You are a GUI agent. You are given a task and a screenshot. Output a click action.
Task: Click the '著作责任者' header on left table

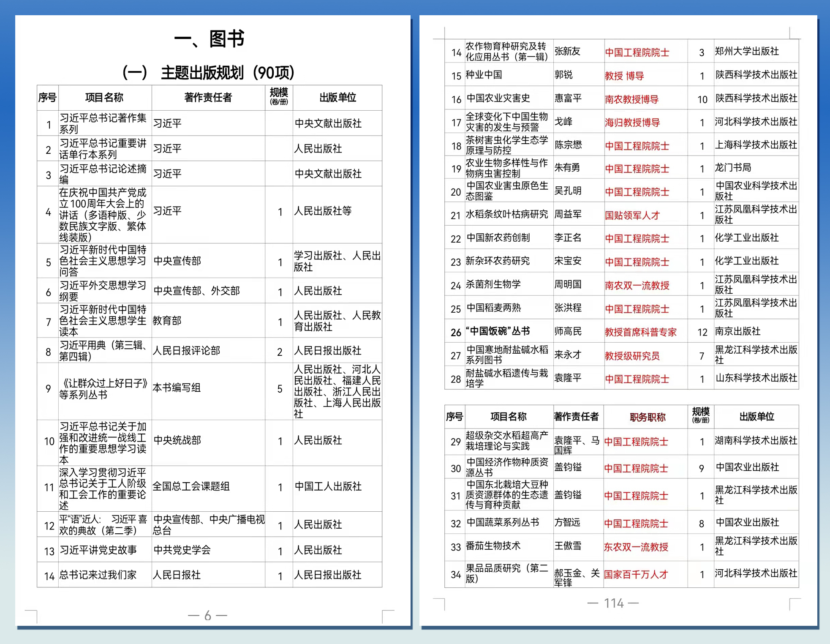(x=208, y=98)
